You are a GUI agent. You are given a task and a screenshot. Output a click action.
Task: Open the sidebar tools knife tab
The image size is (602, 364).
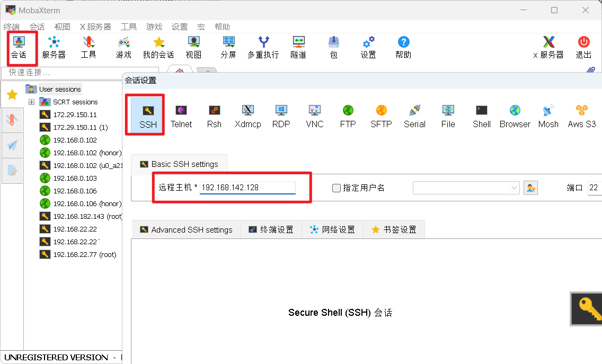(12, 120)
